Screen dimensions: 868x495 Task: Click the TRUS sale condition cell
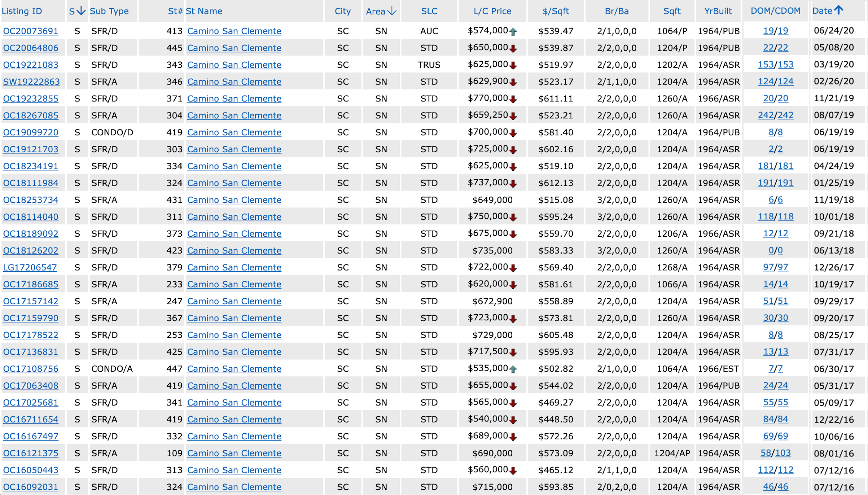pyautogui.click(x=429, y=65)
